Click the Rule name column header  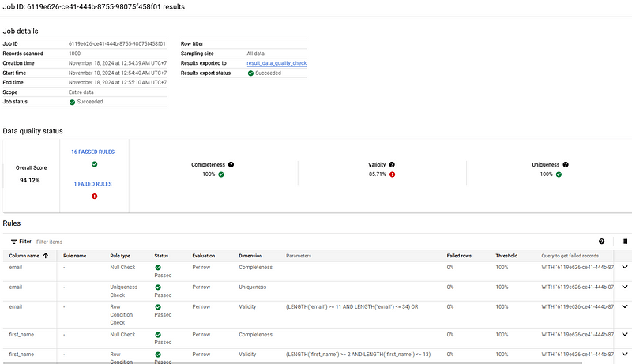click(74, 256)
